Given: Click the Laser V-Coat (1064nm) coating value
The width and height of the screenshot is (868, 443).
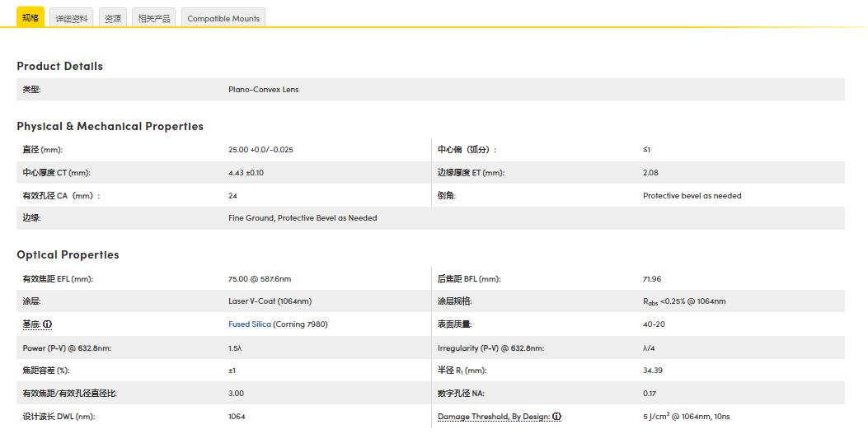Looking at the screenshot, I should 270,301.
